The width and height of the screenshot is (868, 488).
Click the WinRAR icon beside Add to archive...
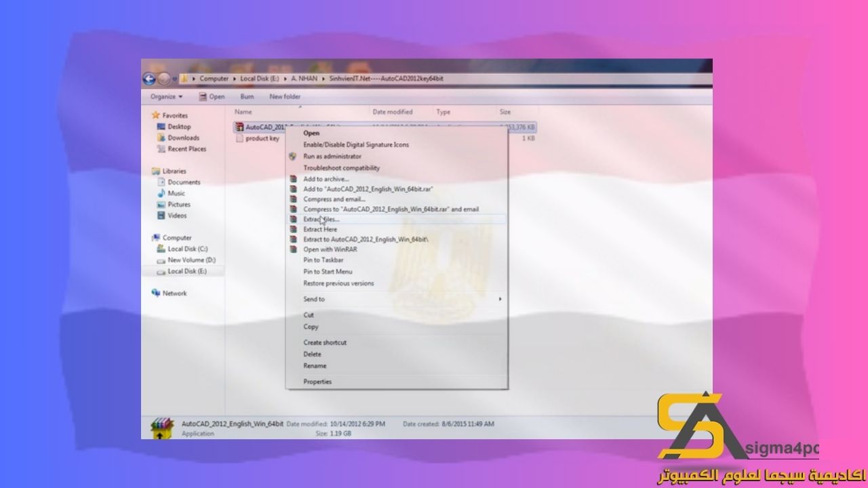coord(293,179)
